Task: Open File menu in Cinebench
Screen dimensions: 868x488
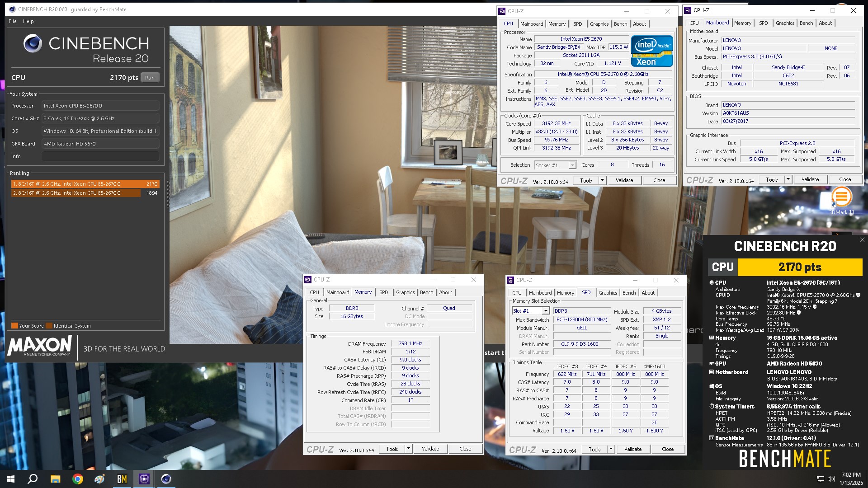Action: [x=13, y=21]
